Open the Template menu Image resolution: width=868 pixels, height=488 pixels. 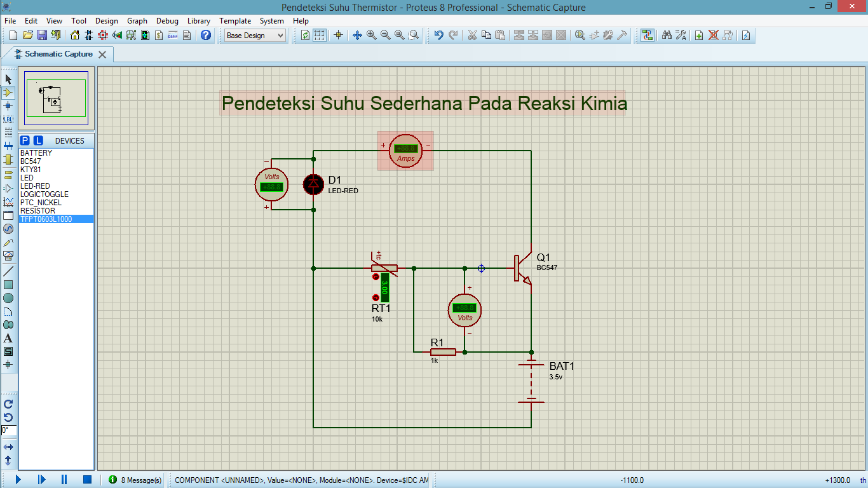tap(235, 21)
